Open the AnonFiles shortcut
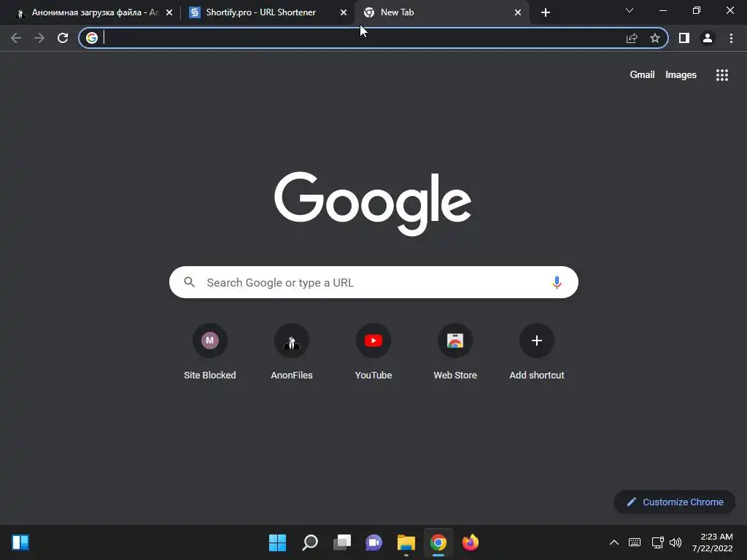Viewport: 747px width, 560px height. [292, 351]
